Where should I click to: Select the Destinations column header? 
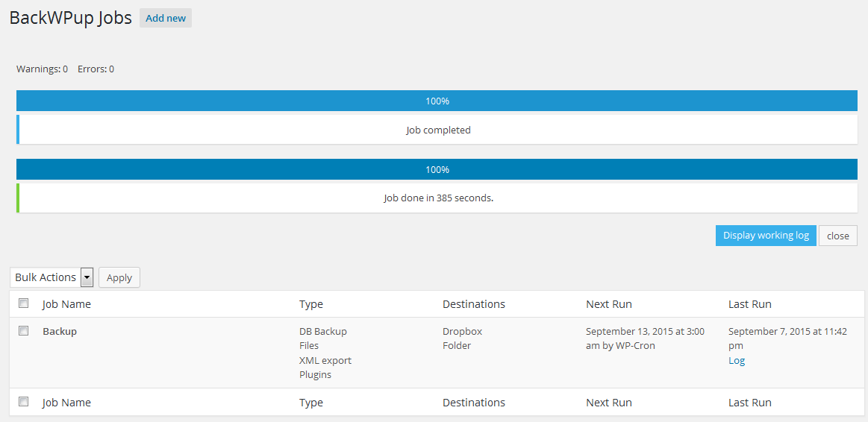[x=474, y=304]
